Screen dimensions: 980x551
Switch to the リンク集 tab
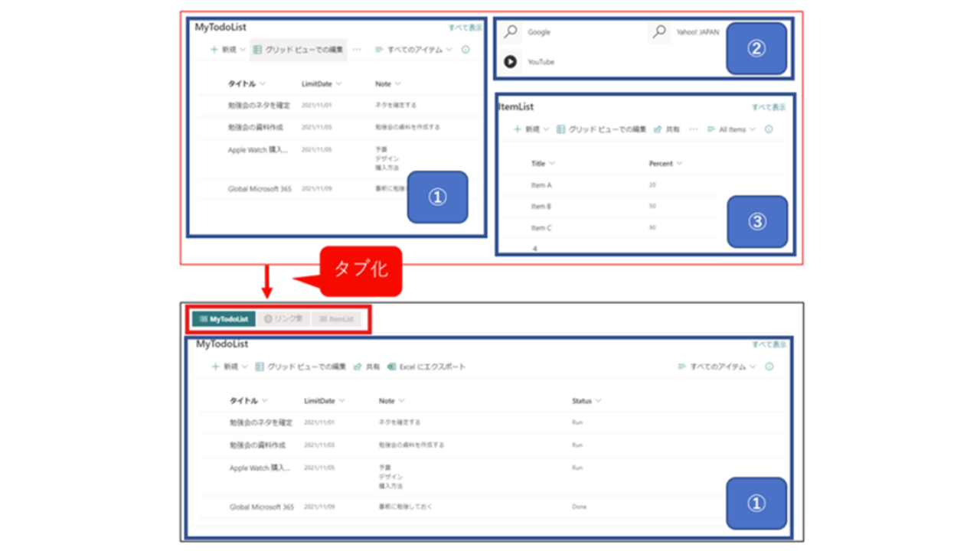point(283,319)
